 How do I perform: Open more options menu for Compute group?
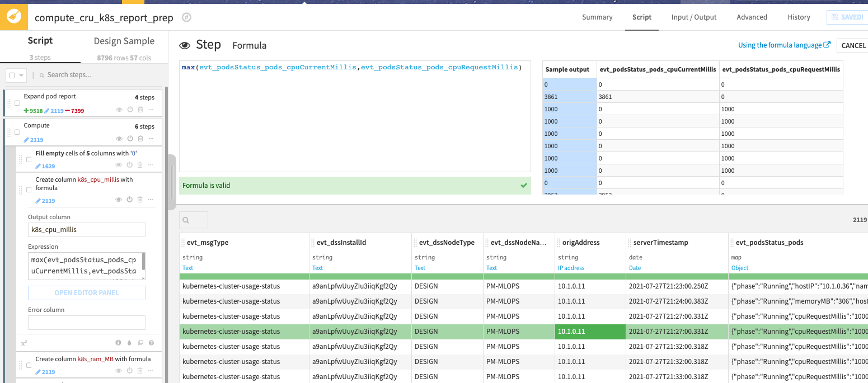click(151, 139)
